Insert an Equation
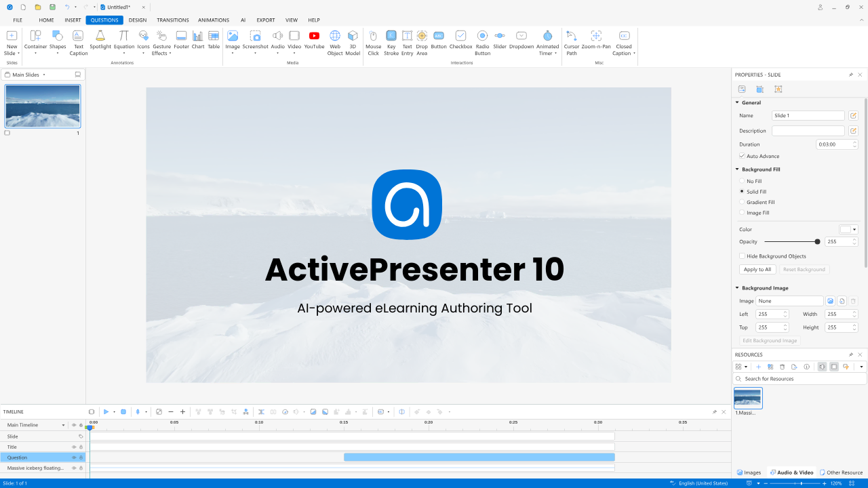This screenshot has height=488, width=868. coord(123,42)
